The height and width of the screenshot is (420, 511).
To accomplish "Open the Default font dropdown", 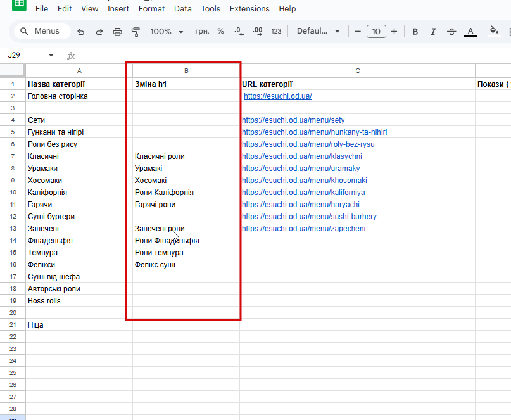I will (318, 31).
